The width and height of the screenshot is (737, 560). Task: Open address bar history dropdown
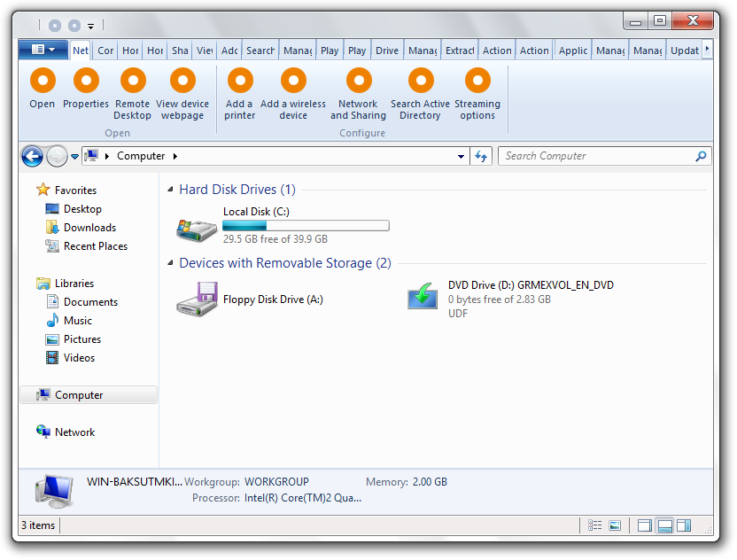pos(462,157)
